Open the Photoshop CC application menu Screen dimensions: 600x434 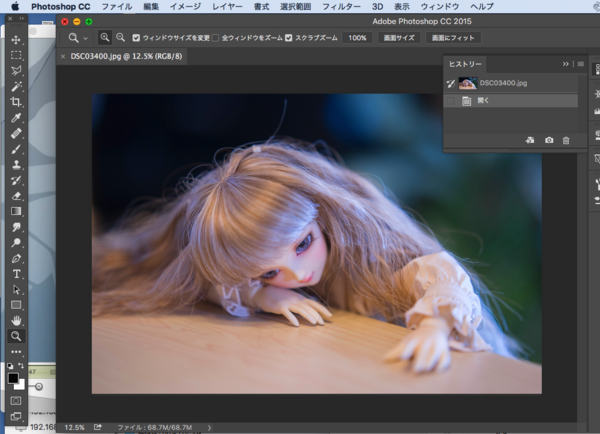(x=61, y=7)
